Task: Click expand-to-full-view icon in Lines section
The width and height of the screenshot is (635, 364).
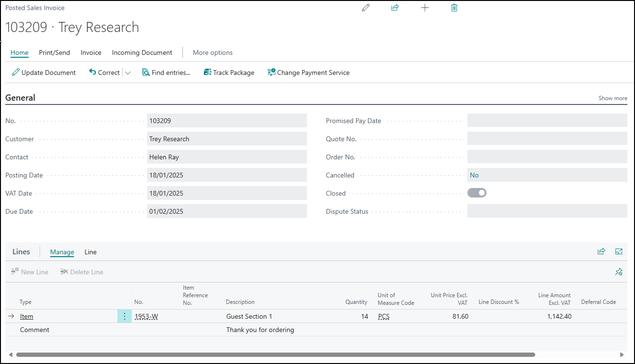Action: pyautogui.click(x=619, y=251)
